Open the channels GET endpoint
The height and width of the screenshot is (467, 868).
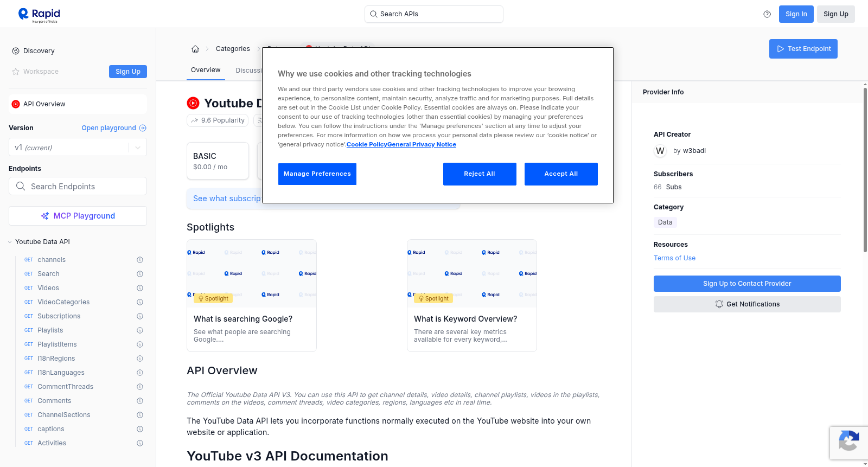(x=52, y=260)
